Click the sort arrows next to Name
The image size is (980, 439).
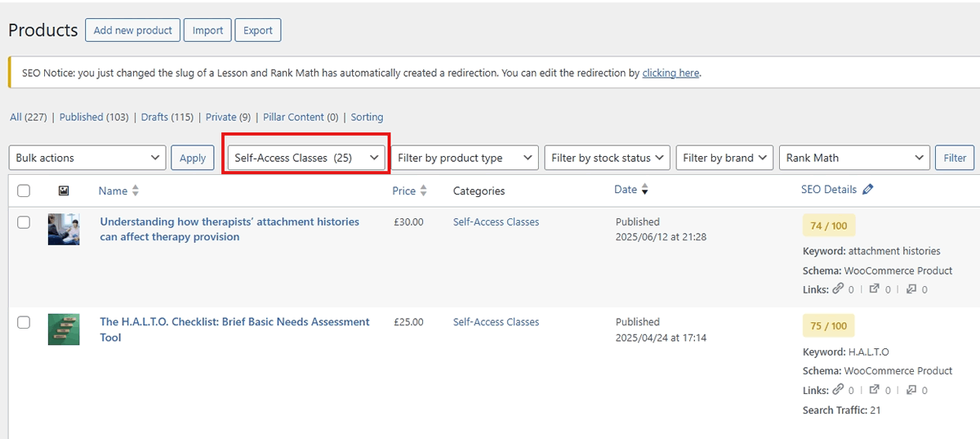point(136,190)
